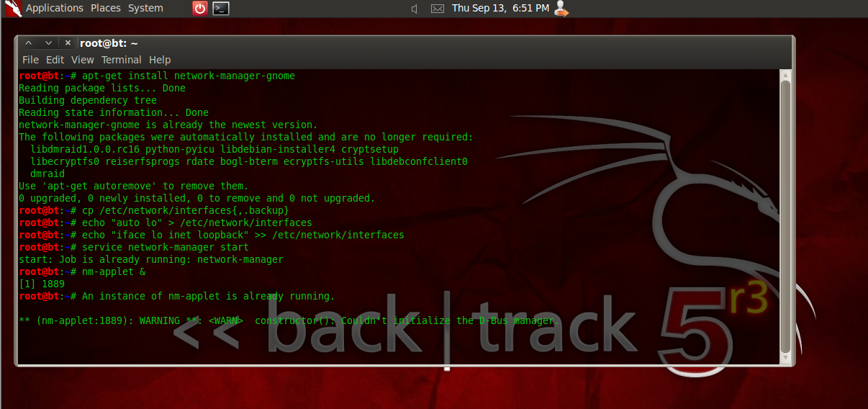Expand the Places menu
The width and height of the screenshot is (868, 409).
(x=106, y=9)
